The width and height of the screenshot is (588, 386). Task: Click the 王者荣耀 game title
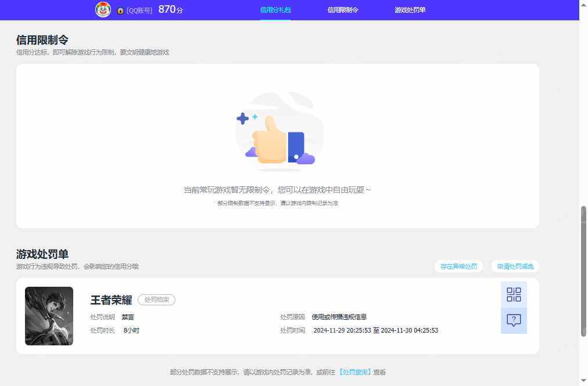click(111, 300)
